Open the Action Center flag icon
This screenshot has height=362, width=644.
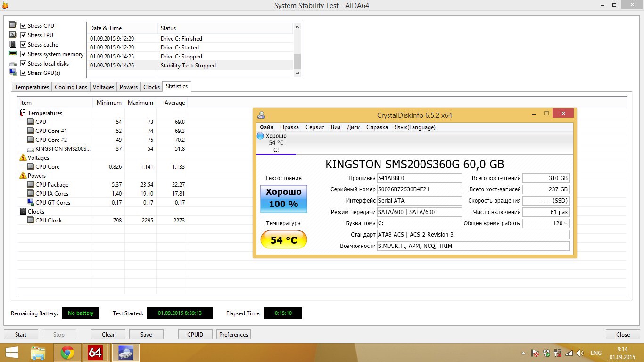(x=535, y=353)
